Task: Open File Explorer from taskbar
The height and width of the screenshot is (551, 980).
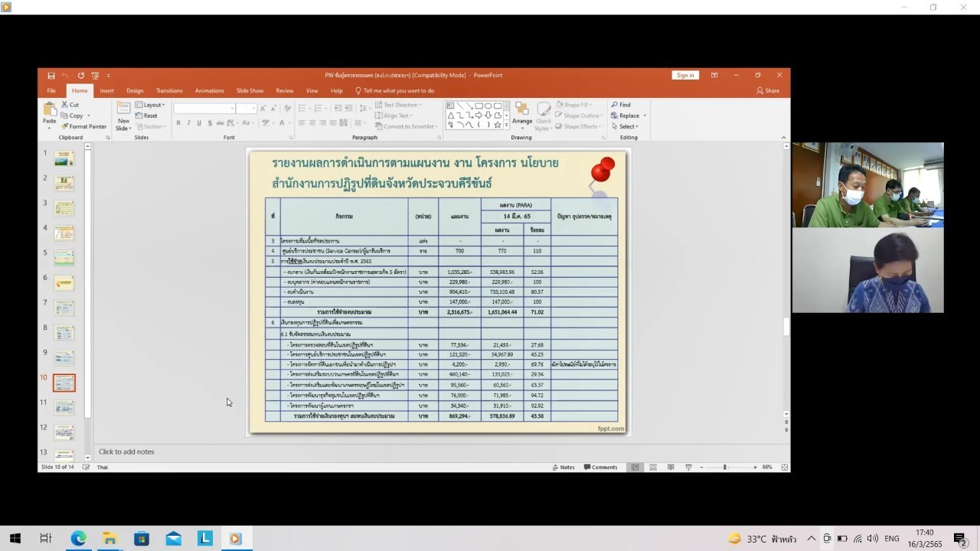Action: click(x=109, y=539)
